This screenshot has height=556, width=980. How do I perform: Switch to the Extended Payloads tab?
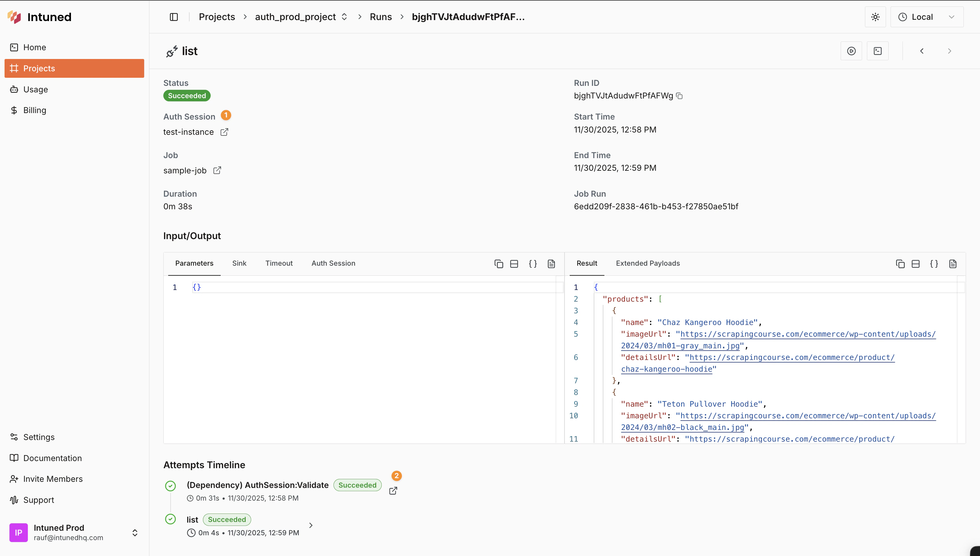647,263
